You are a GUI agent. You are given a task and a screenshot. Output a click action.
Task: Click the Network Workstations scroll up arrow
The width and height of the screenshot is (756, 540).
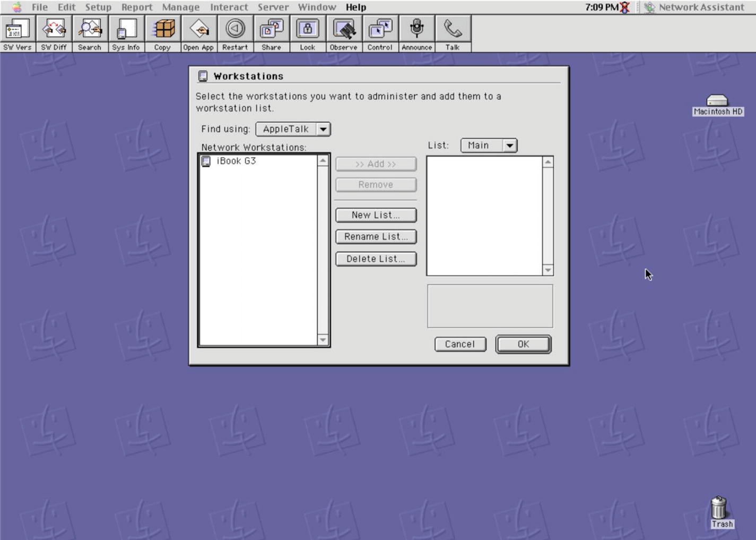[323, 160]
